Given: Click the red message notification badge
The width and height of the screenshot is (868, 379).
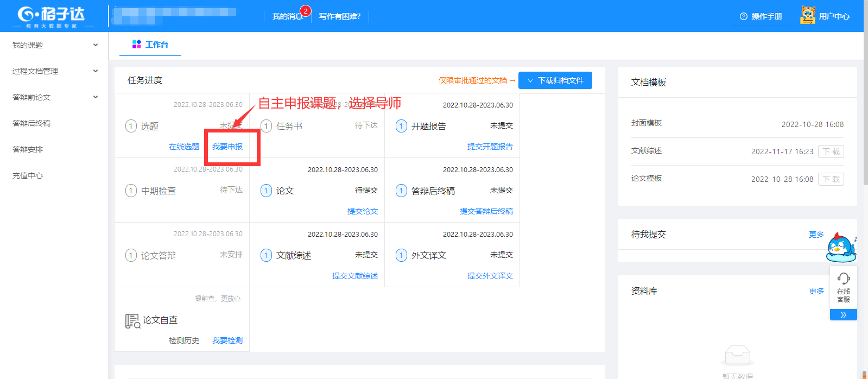Looking at the screenshot, I should (x=306, y=11).
